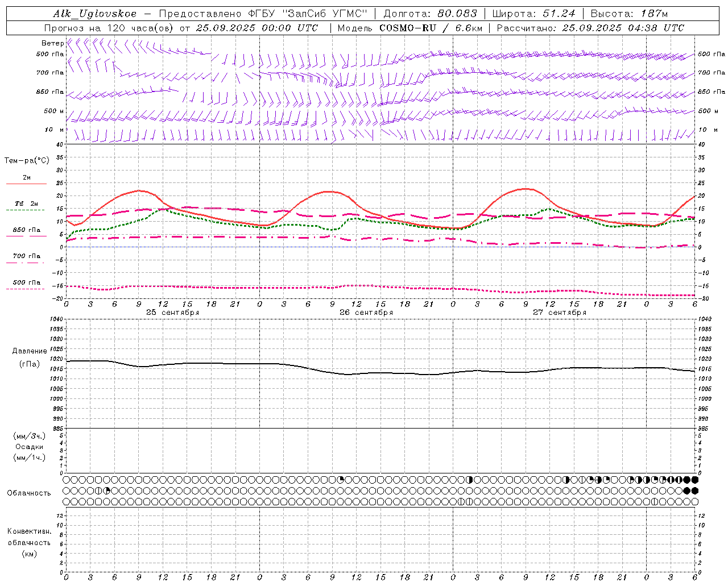728x582 pixels.
Task: Select the longitude value Долгота: 80.083
Action: point(430,14)
